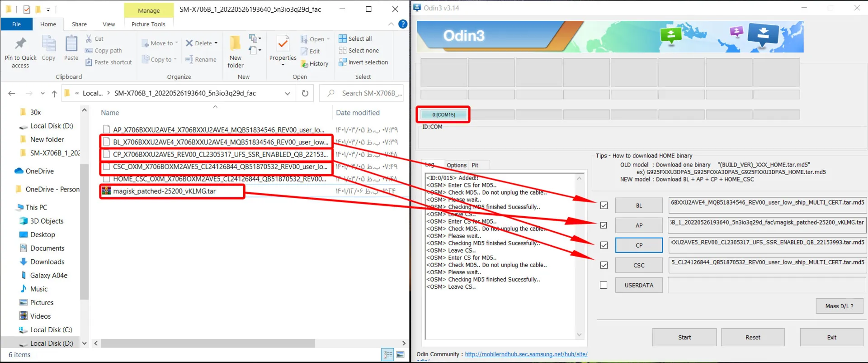
Task: Open the Delete dropdown arrow
Action: 216,43
